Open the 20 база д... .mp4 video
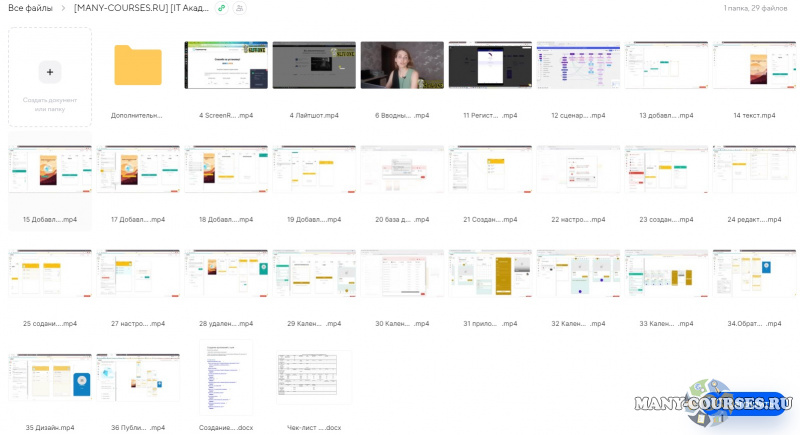This screenshot has height=435, width=800. tap(402, 170)
